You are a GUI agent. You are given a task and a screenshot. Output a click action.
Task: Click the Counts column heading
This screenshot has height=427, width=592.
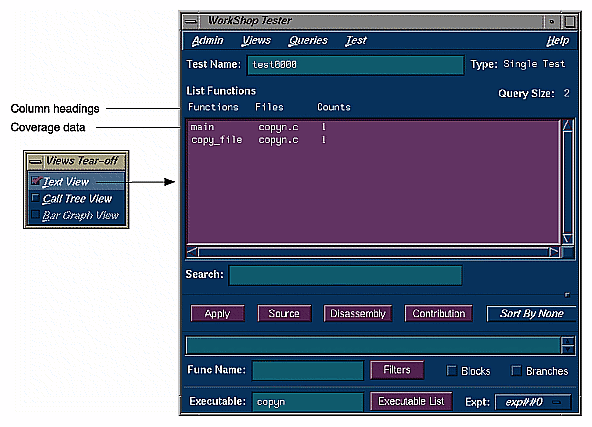[334, 107]
